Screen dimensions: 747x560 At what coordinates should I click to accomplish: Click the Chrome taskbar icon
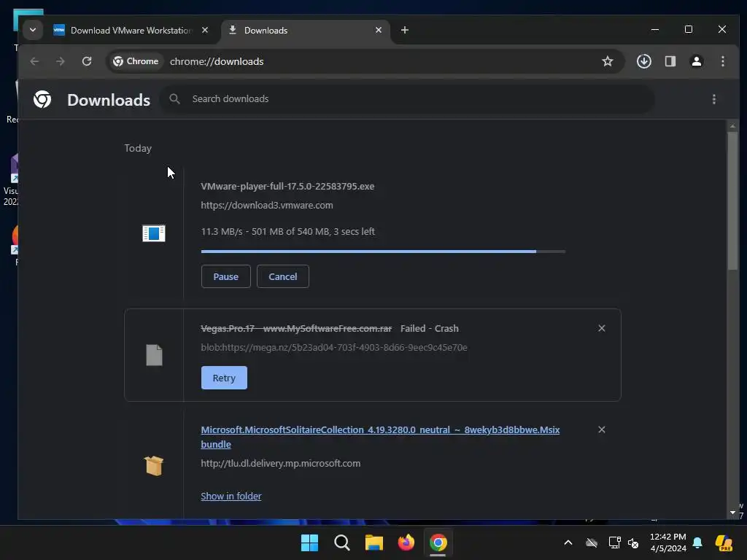coord(438,542)
